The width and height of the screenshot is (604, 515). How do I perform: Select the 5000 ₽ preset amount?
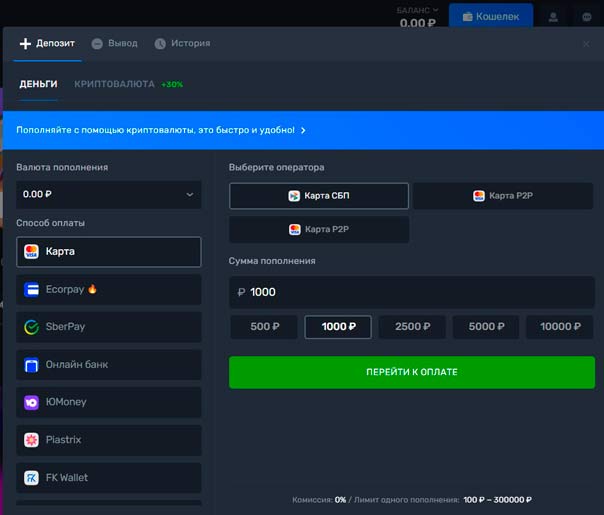point(486,327)
